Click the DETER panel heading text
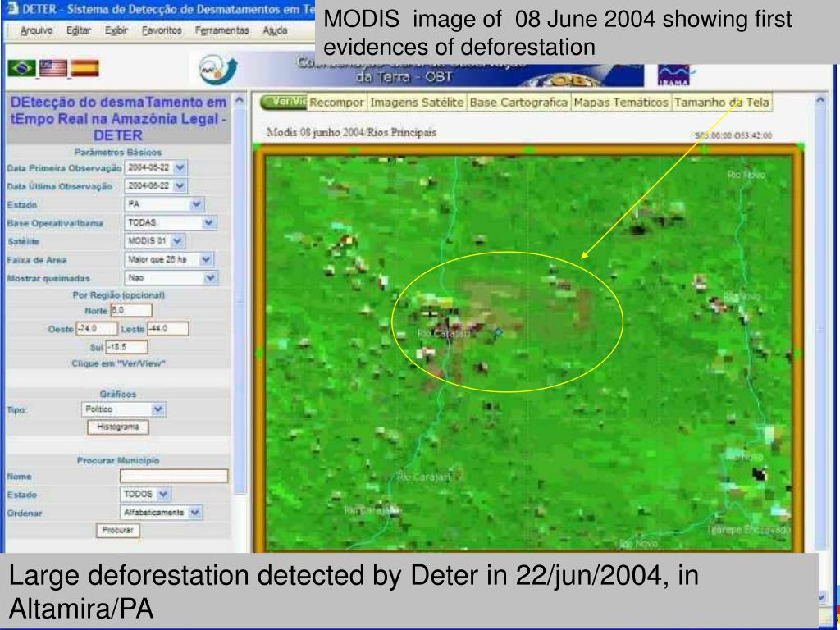840x630 pixels. point(118,118)
